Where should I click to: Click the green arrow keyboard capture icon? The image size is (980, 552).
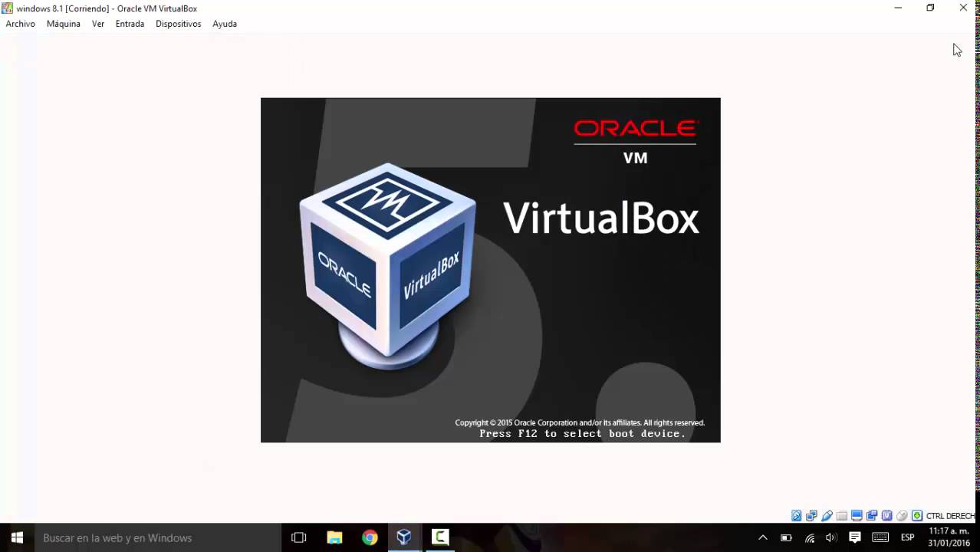(917, 516)
